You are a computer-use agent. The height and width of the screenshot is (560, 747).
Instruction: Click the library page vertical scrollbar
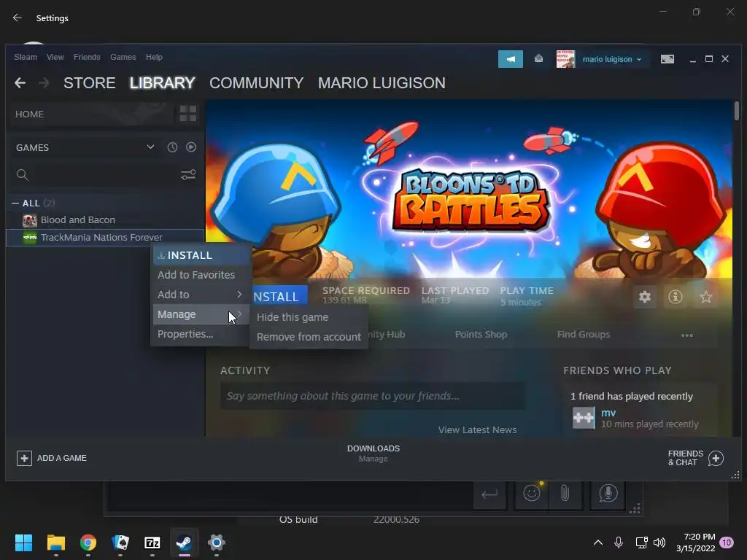[736, 111]
